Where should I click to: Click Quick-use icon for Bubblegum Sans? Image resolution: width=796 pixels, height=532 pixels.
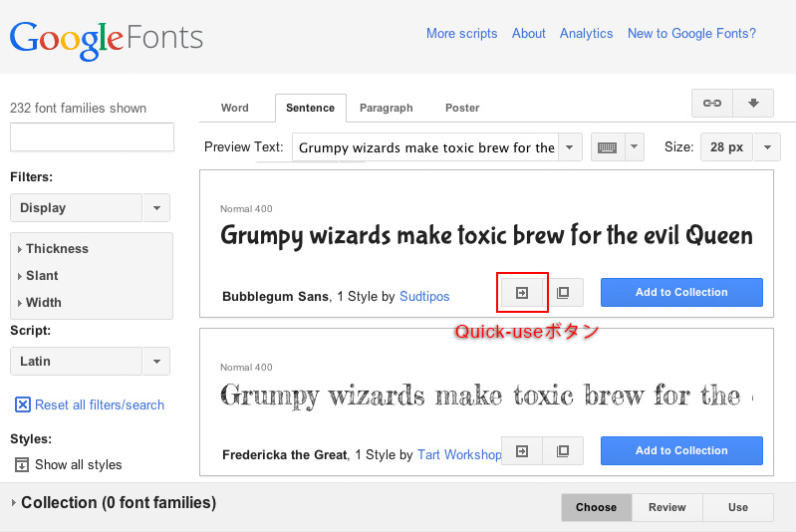[522, 292]
